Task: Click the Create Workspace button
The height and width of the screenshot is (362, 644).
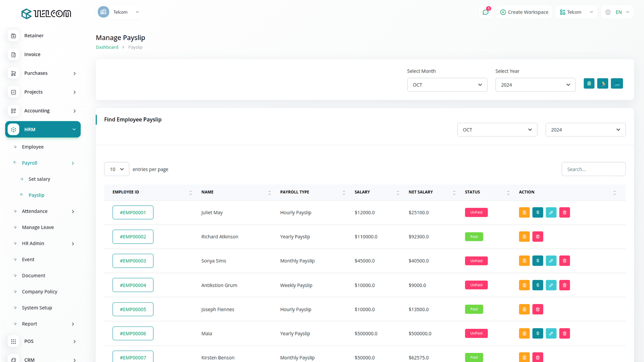Action: (524, 12)
